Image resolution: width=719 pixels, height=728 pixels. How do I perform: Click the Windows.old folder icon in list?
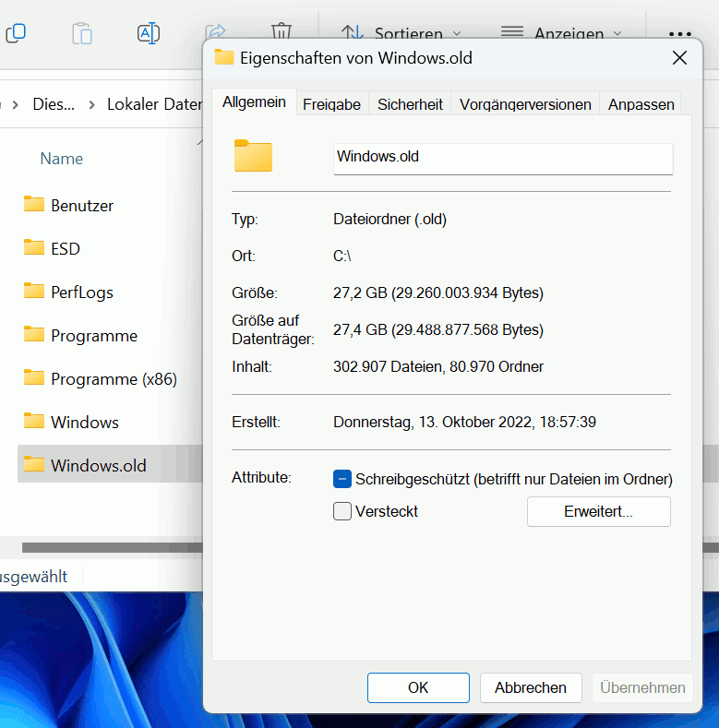tap(34, 465)
